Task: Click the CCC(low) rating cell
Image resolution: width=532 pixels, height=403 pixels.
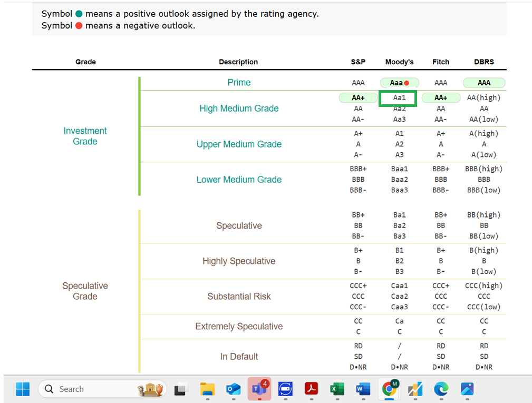Action: pyautogui.click(x=484, y=307)
